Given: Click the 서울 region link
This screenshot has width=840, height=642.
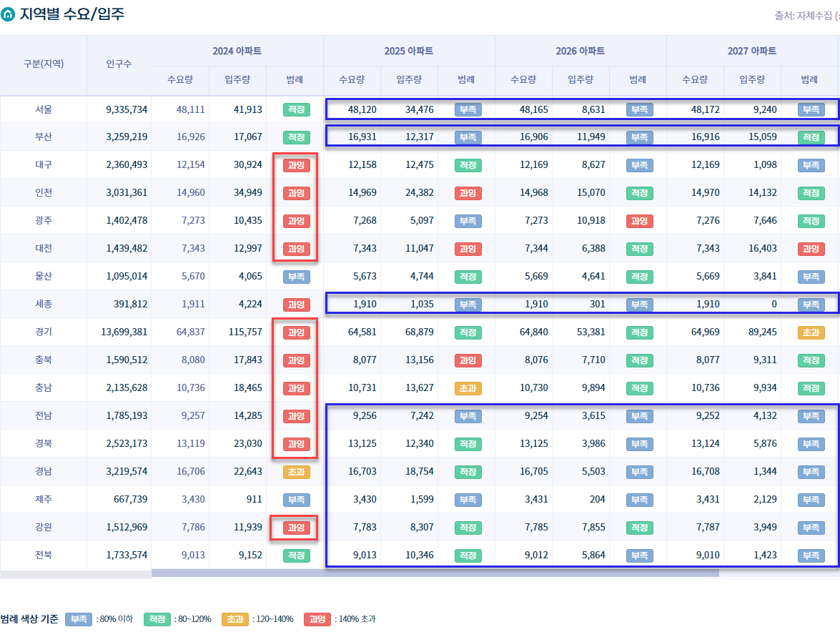Looking at the screenshot, I should [x=44, y=109].
